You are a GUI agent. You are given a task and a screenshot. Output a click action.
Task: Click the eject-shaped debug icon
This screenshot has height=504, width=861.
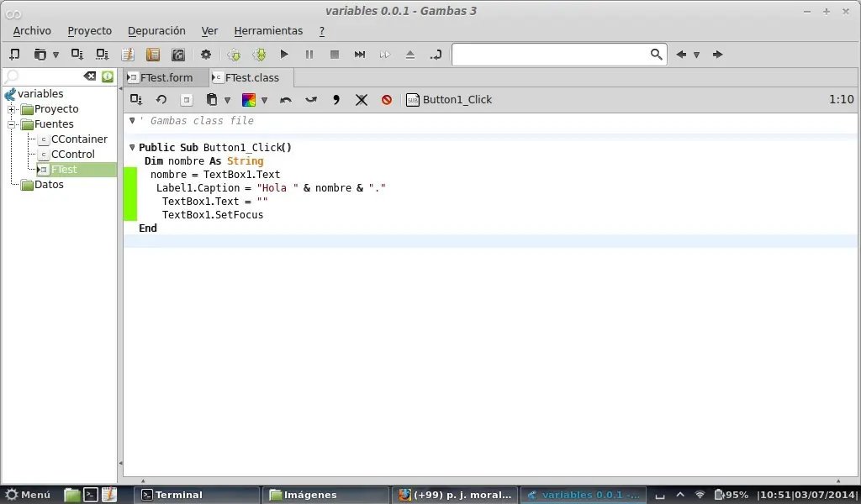(410, 55)
